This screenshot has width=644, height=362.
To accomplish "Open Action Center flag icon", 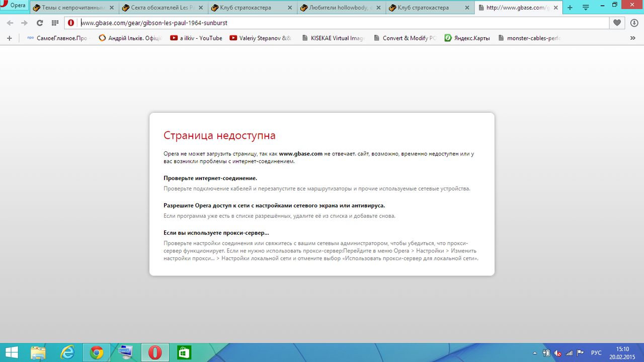I will 580,353.
